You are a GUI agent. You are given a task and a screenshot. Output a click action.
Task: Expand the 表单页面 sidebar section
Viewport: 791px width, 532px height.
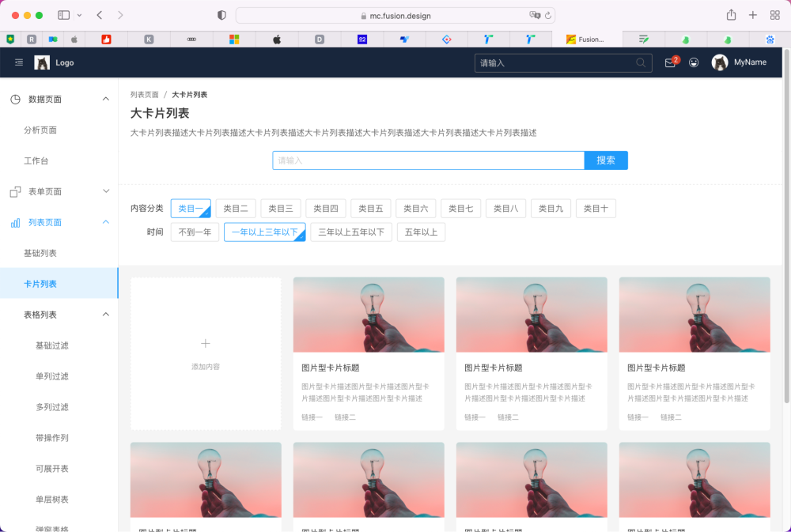coord(105,191)
